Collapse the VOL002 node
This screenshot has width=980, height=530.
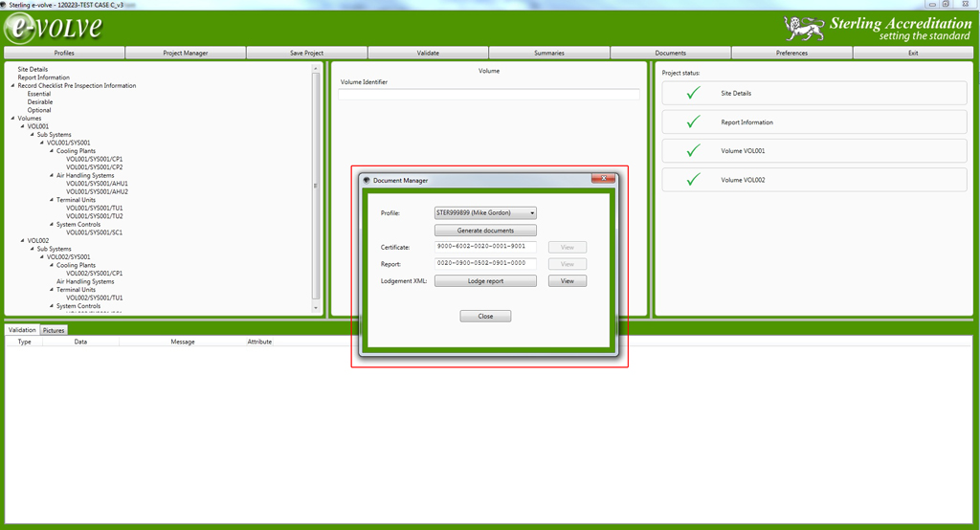pos(23,241)
